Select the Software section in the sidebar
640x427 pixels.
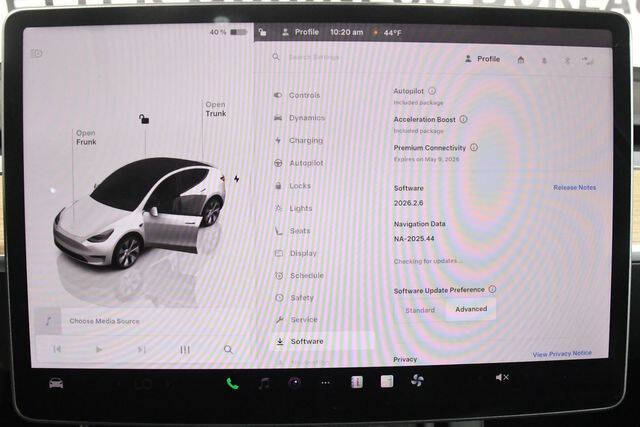point(322,341)
